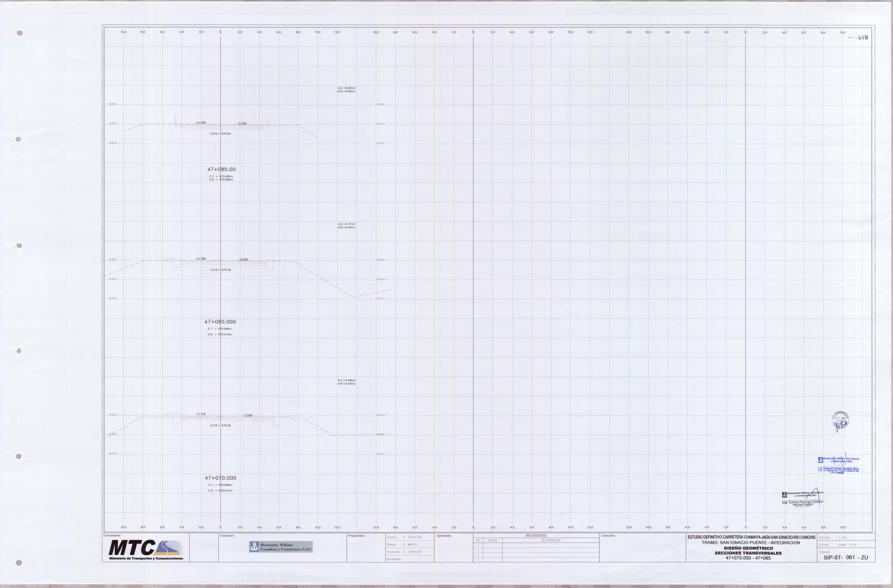Click the DESCRIPCIÓN column header
The height and width of the screenshot is (588, 893).
tap(551, 541)
